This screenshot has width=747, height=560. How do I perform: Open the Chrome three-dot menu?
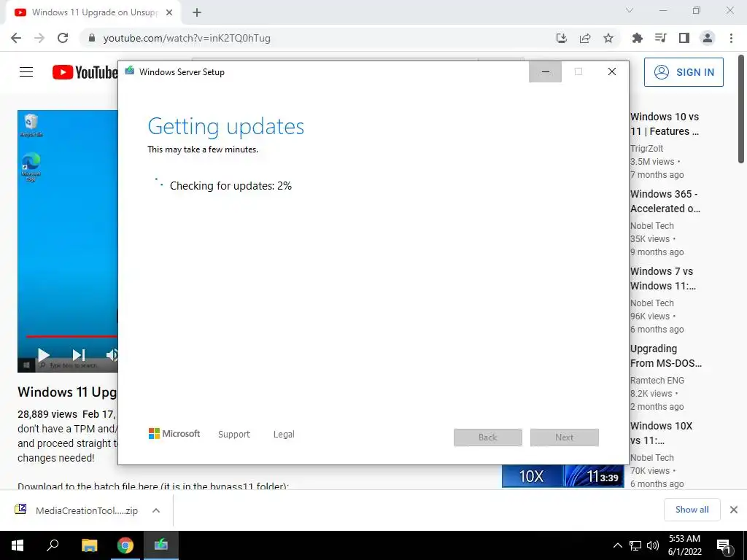tap(731, 38)
